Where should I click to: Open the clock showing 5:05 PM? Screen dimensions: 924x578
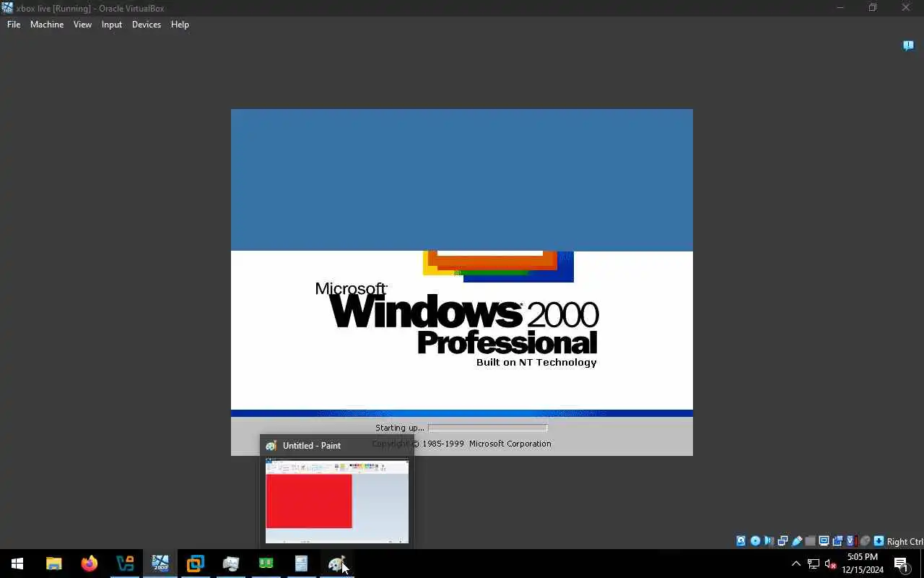point(863,564)
